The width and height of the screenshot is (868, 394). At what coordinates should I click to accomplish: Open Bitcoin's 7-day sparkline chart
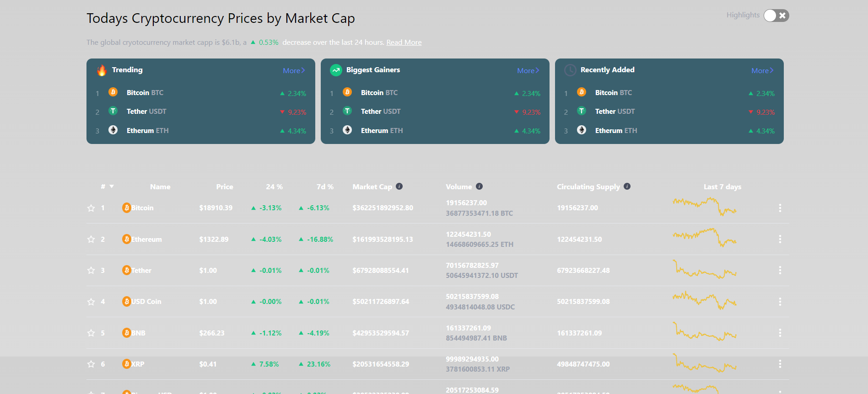point(705,206)
